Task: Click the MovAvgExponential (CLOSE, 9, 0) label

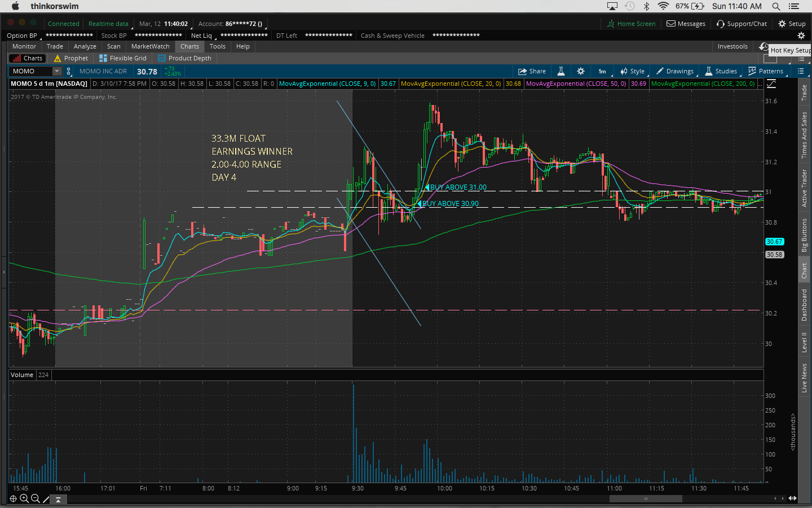Action: (x=327, y=84)
